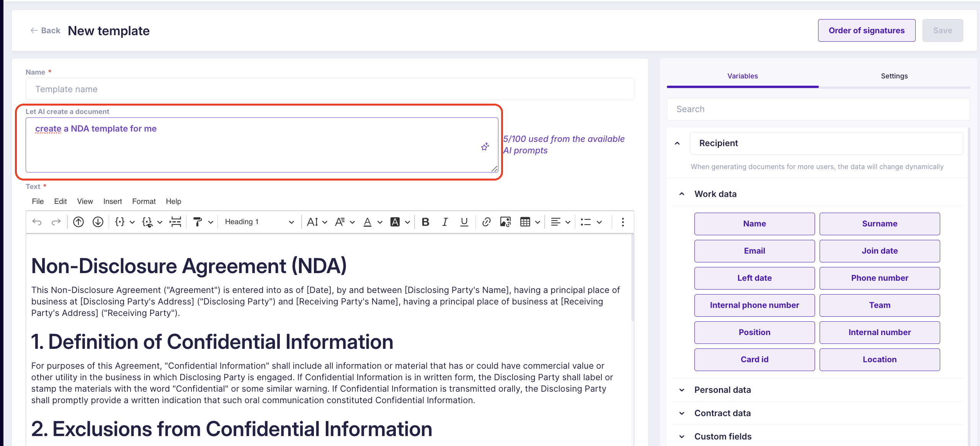
Task: Open the File menu
Action: 38,201
